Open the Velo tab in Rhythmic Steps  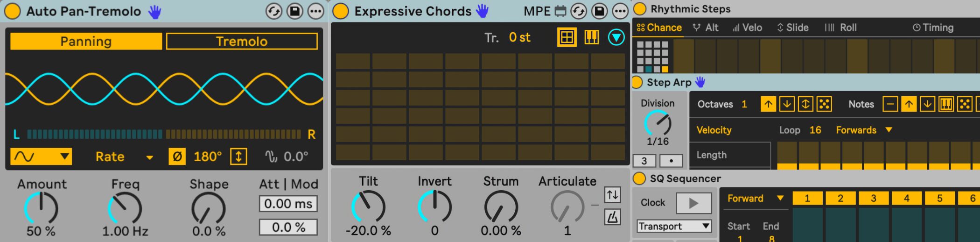[x=747, y=28]
